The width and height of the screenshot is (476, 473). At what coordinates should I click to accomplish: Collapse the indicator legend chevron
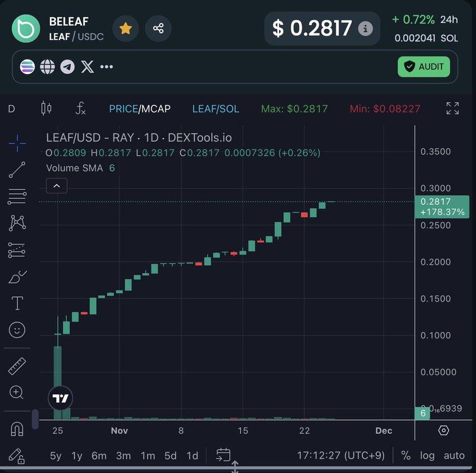[x=57, y=186]
